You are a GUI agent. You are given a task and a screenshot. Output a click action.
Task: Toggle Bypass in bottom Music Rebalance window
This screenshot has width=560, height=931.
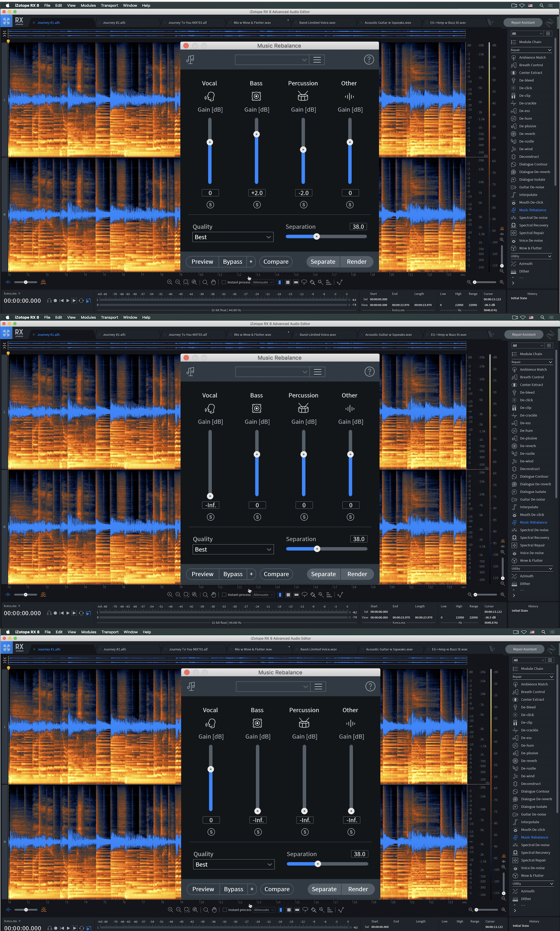234,889
